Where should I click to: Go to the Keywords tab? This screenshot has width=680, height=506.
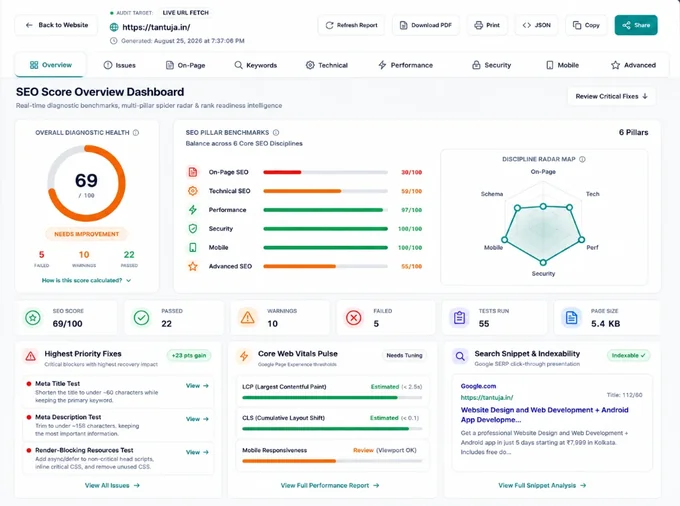coord(256,65)
